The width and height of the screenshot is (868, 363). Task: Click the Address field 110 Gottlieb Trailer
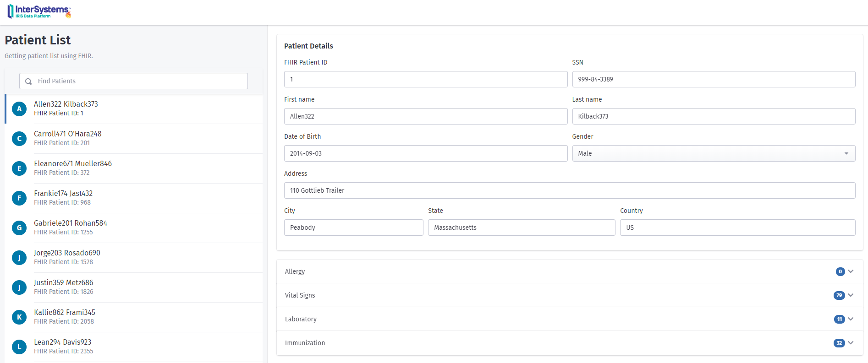pos(570,190)
